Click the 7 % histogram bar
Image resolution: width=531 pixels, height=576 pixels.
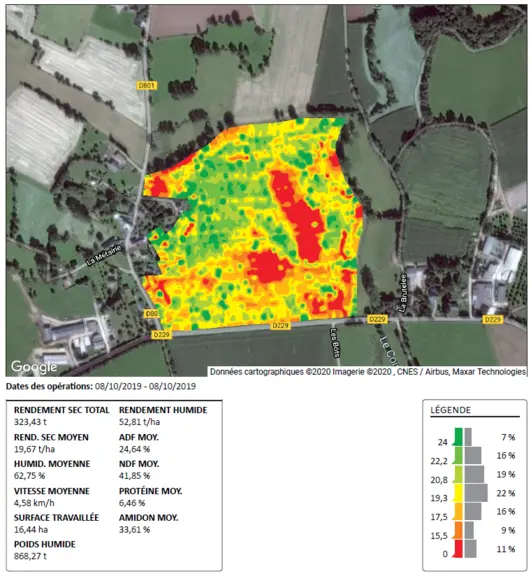point(468,436)
